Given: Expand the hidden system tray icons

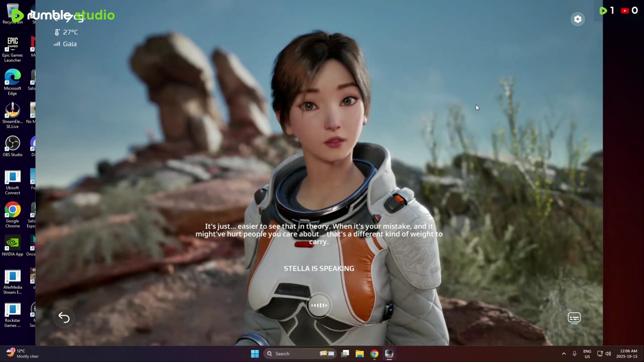Looking at the screenshot, I should pos(563,353).
